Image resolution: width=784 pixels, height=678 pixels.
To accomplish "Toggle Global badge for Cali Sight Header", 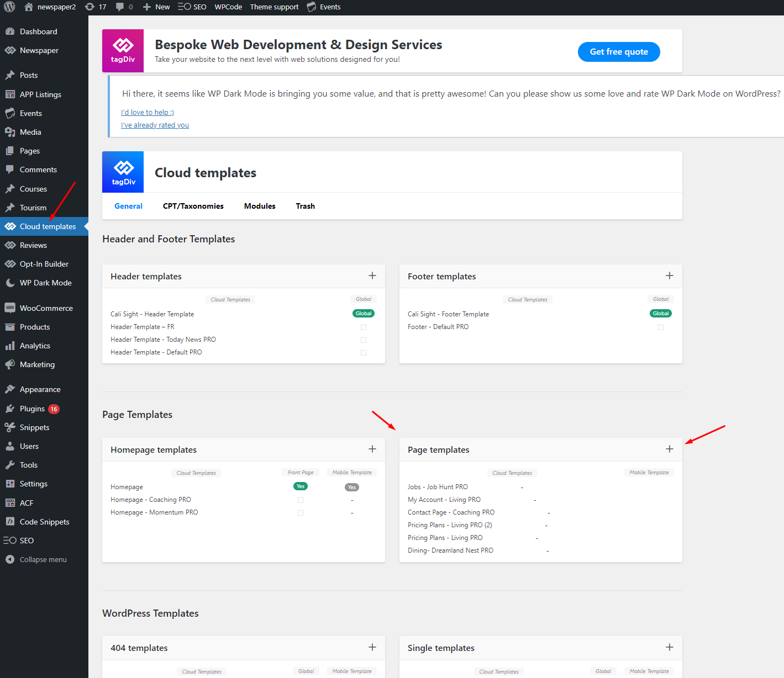I will (x=364, y=314).
